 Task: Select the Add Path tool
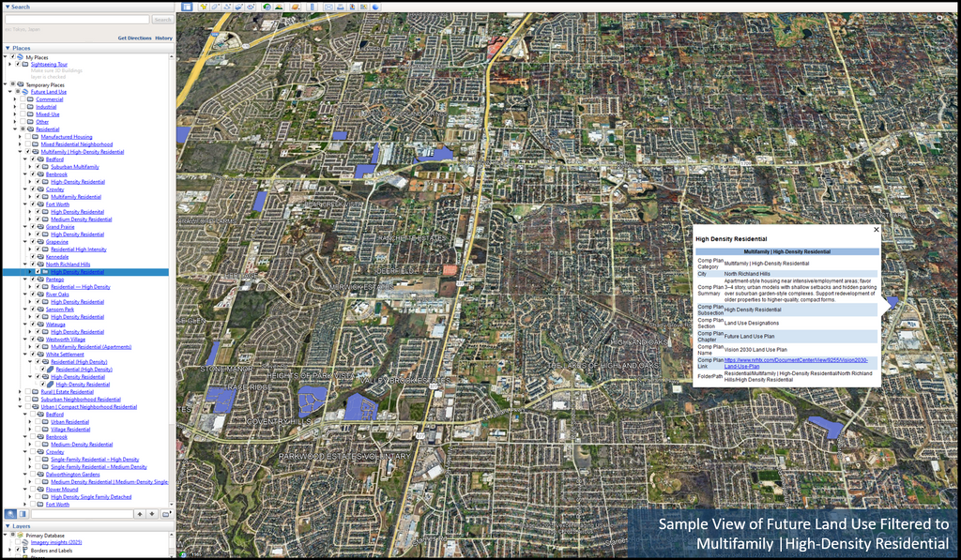click(227, 6)
